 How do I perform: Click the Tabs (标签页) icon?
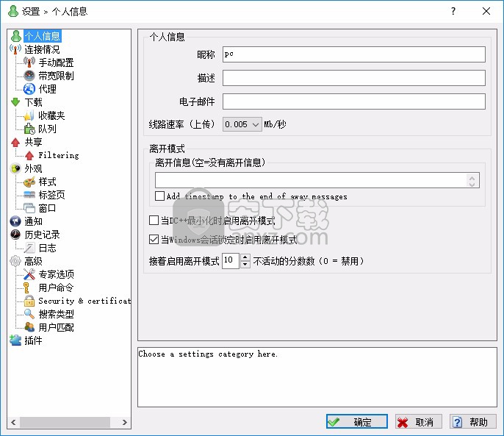29,195
